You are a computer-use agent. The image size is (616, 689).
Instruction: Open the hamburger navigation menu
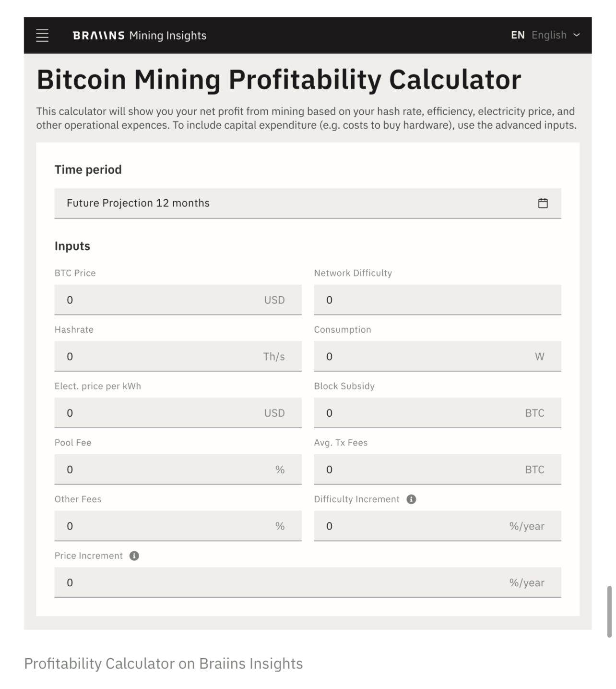(42, 36)
